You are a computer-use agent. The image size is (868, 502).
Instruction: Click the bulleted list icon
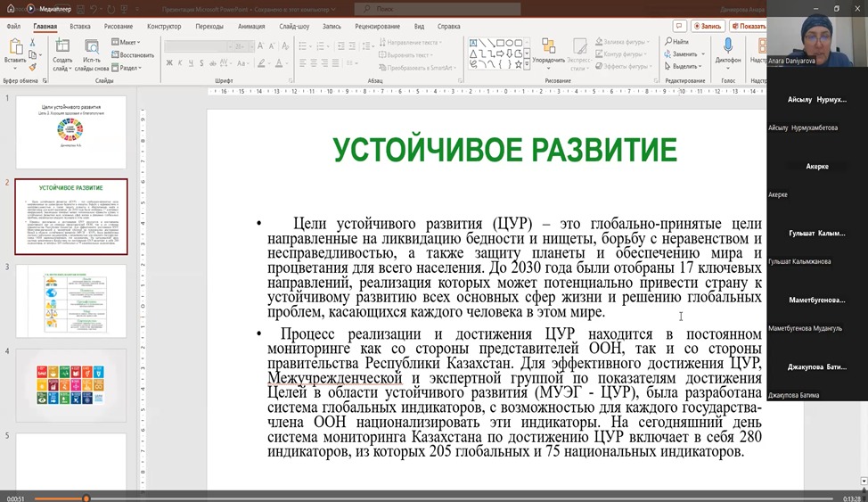[x=303, y=46]
